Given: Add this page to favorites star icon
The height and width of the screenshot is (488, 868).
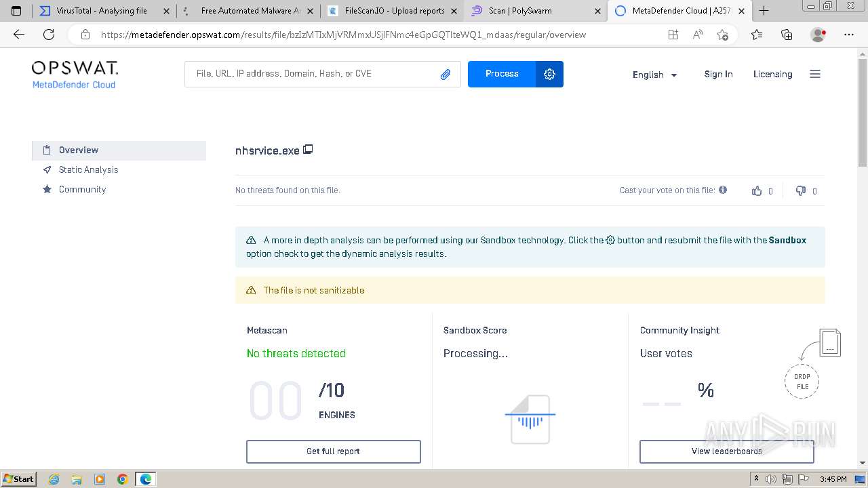Looking at the screenshot, I should coord(722,35).
